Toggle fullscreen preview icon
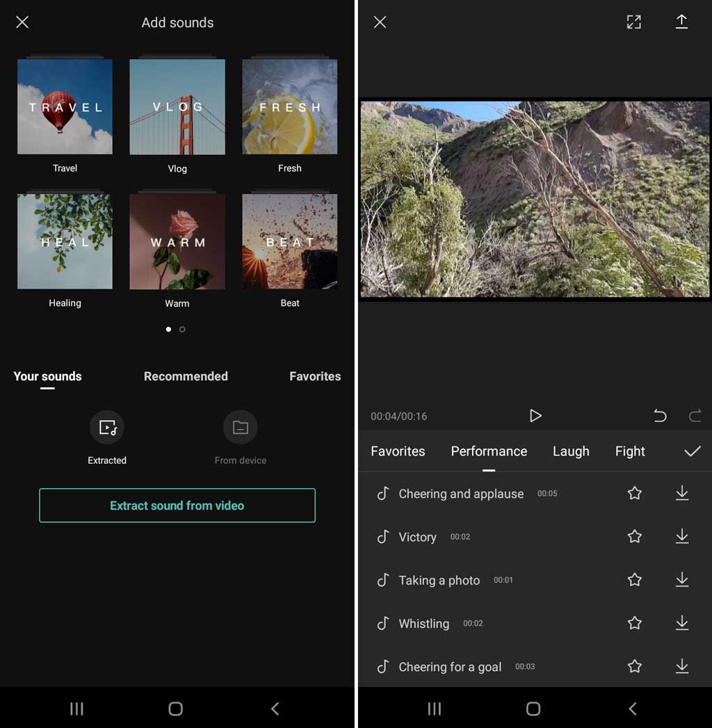The width and height of the screenshot is (712, 728). (634, 22)
